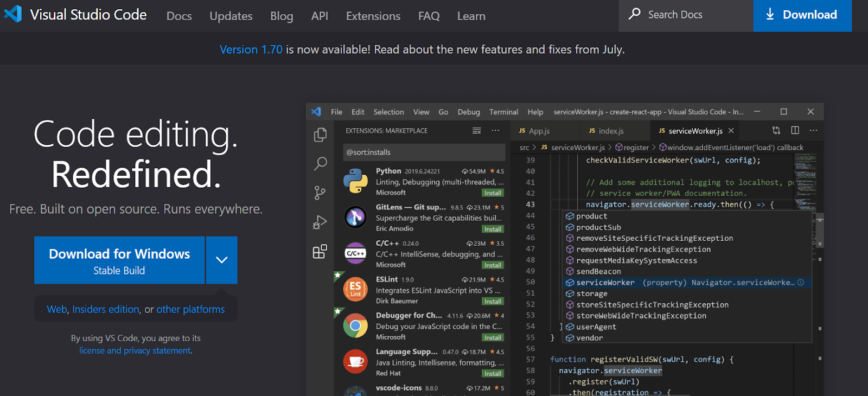Install the GitLens extension
The width and height of the screenshot is (868, 396).
tap(493, 229)
